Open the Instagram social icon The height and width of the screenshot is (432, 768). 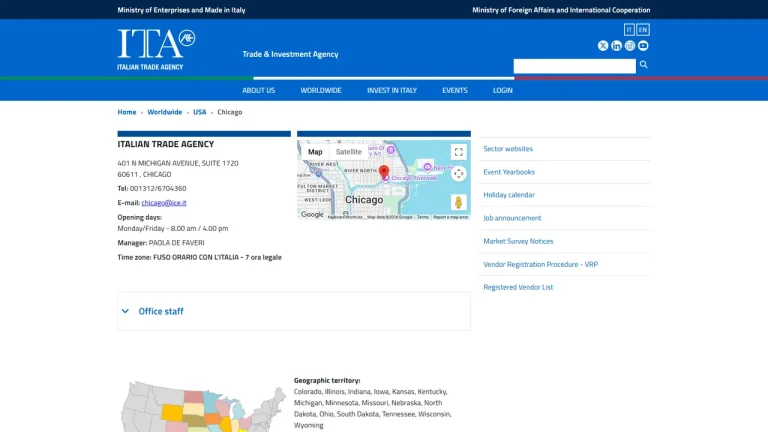(x=630, y=46)
